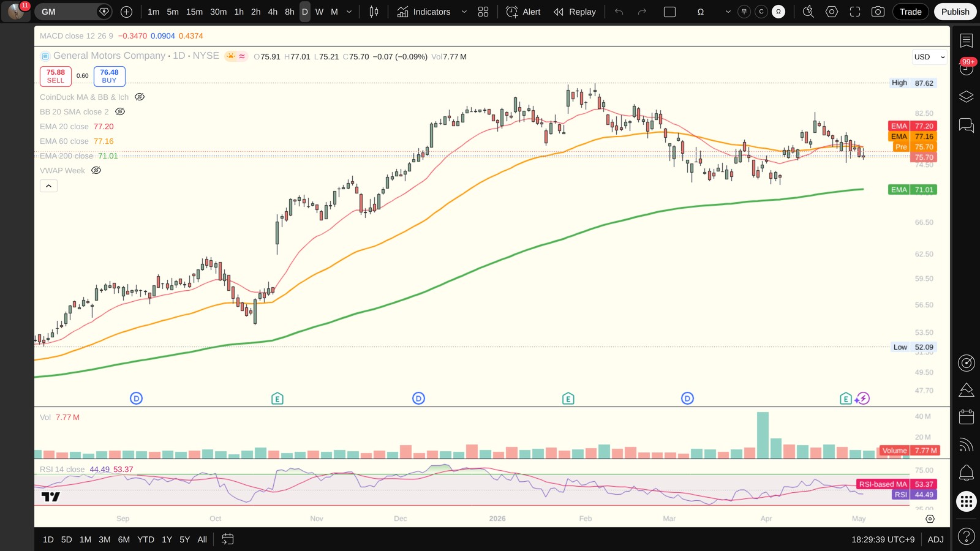
Task: Open the layout templates grid icon
Action: click(x=483, y=12)
